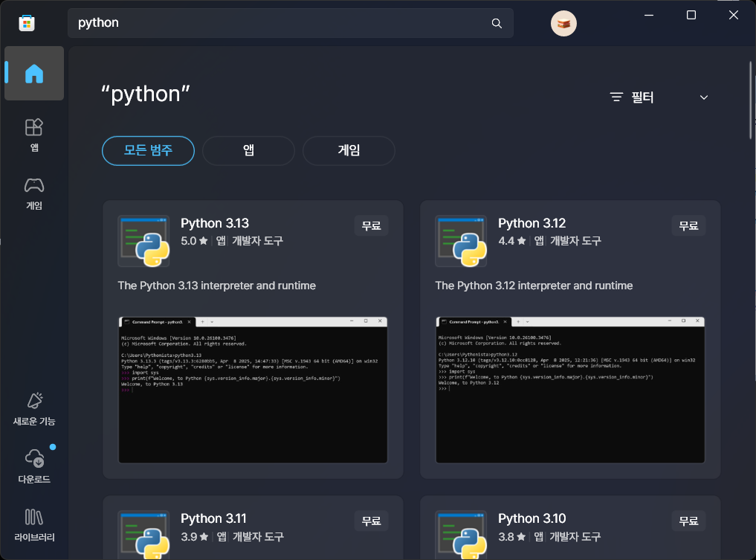Click 개발자 도구 label under Python 3.12
The image size is (756, 560).
coord(575,241)
